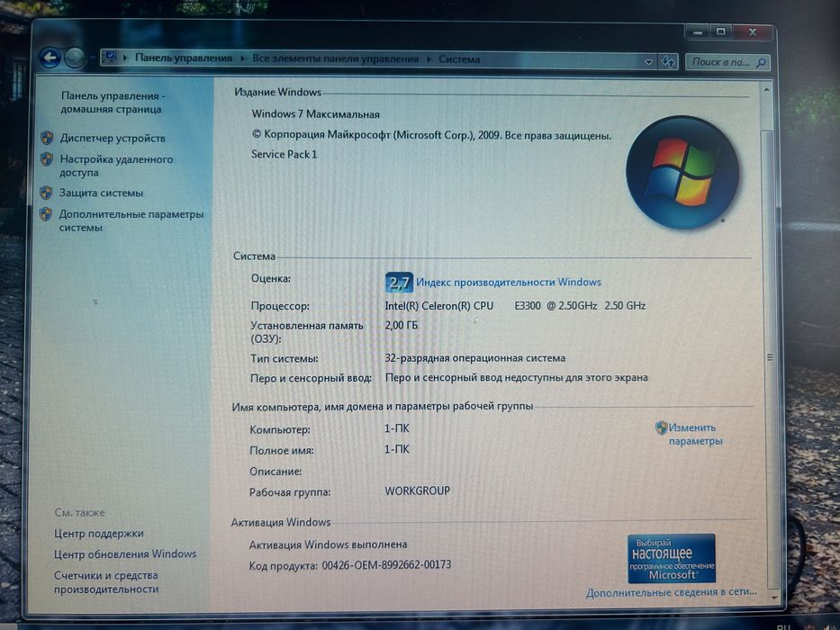Click the 2,7 performance score badge
The height and width of the screenshot is (630, 840).
coord(399,283)
